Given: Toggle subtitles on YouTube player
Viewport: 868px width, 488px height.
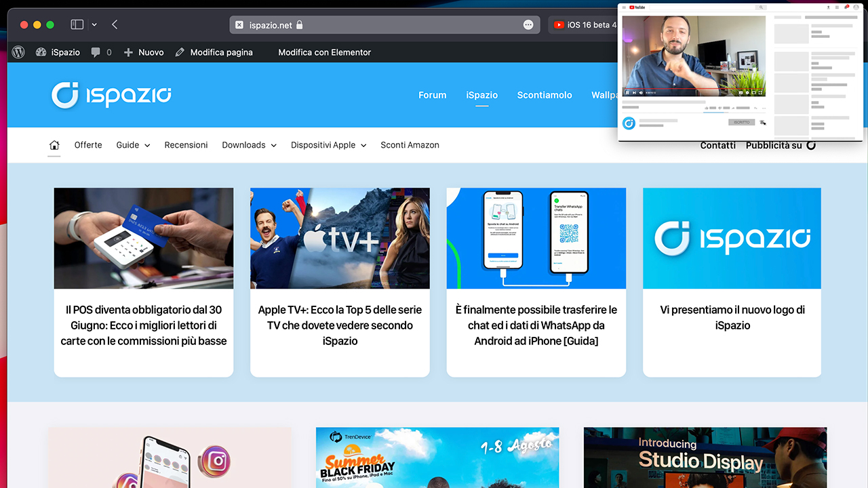Looking at the screenshot, I should (740, 92).
